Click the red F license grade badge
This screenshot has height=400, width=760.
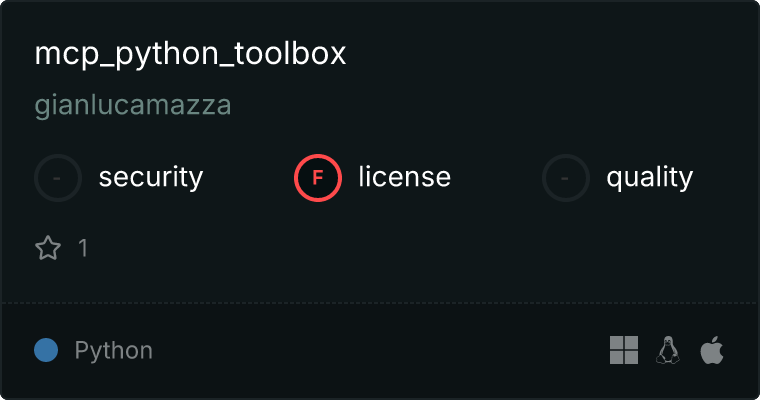[x=317, y=178]
